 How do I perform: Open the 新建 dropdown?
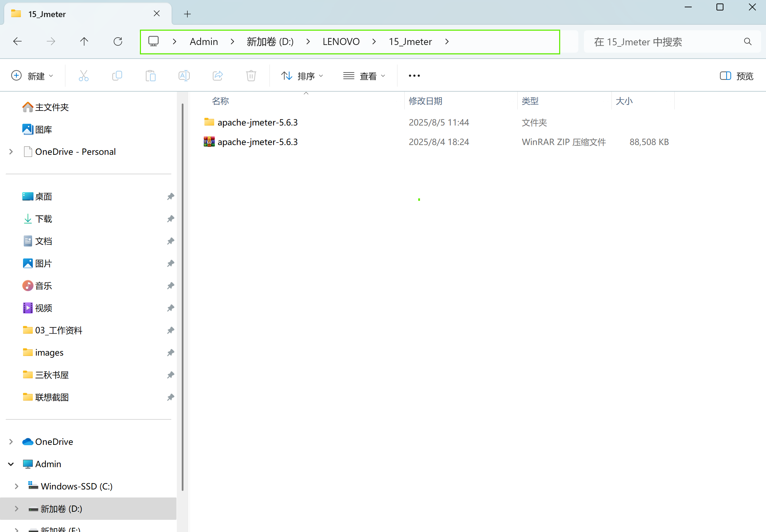point(32,76)
